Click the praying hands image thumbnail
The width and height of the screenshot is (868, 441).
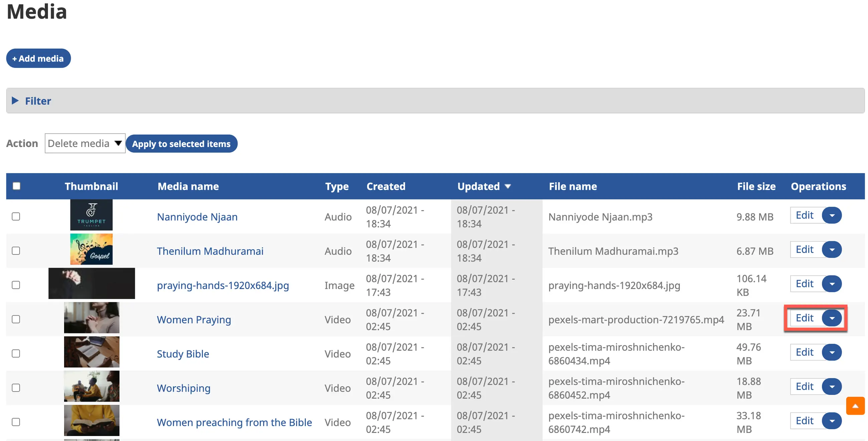(92, 284)
